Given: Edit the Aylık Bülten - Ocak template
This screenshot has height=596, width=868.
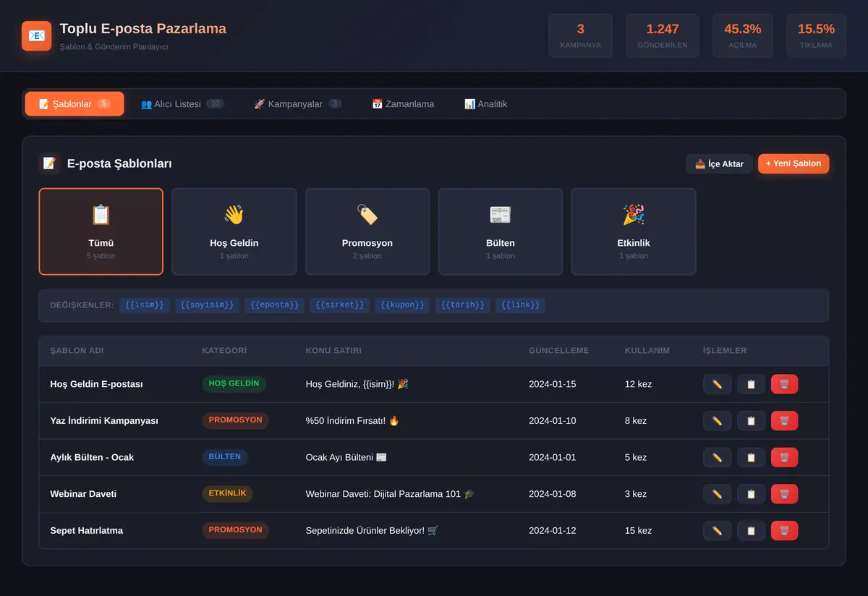Looking at the screenshot, I should click(x=717, y=457).
